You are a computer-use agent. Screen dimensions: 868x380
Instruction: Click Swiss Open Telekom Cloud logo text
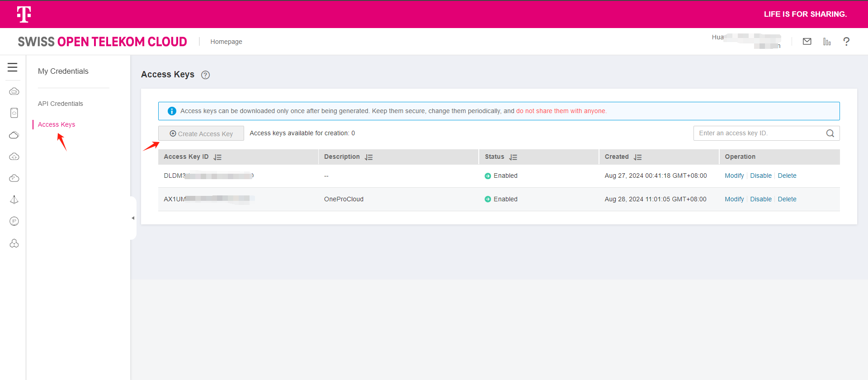click(103, 42)
